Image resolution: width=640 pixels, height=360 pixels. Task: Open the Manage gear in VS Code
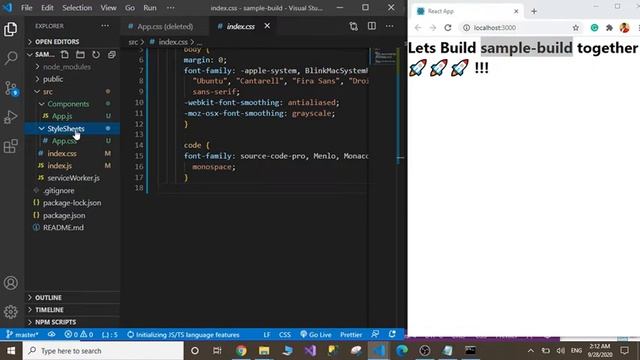pyautogui.click(x=11, y=312)
